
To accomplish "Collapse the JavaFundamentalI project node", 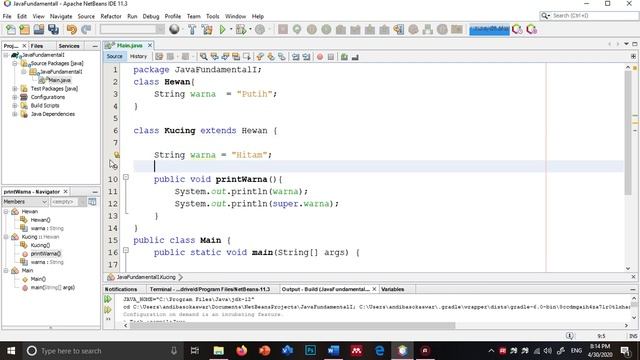I will [x=6, y=55].
